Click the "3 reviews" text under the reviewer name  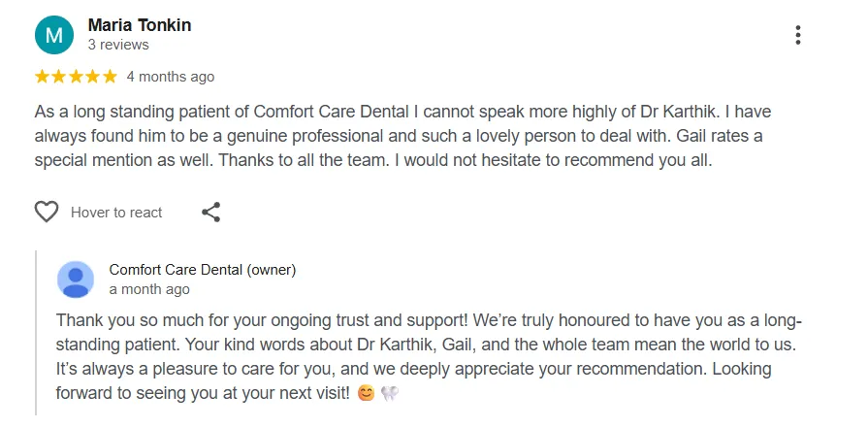click(x=118, y=45)
